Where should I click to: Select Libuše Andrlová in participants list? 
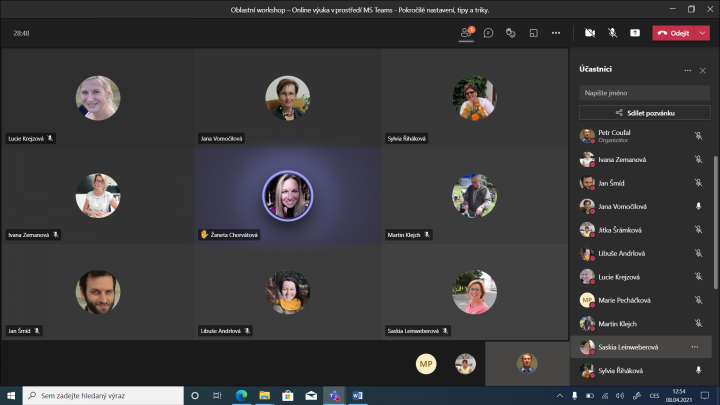click(x=641, y=253)
